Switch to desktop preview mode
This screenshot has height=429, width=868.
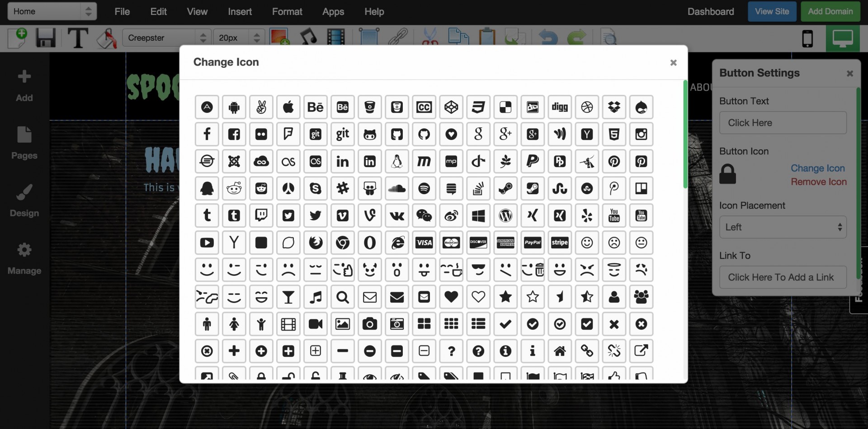click(x=843, y=38)
